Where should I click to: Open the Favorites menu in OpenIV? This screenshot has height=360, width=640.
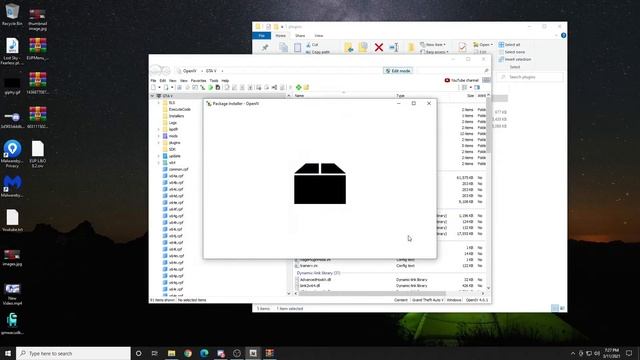tap(198, 81)
